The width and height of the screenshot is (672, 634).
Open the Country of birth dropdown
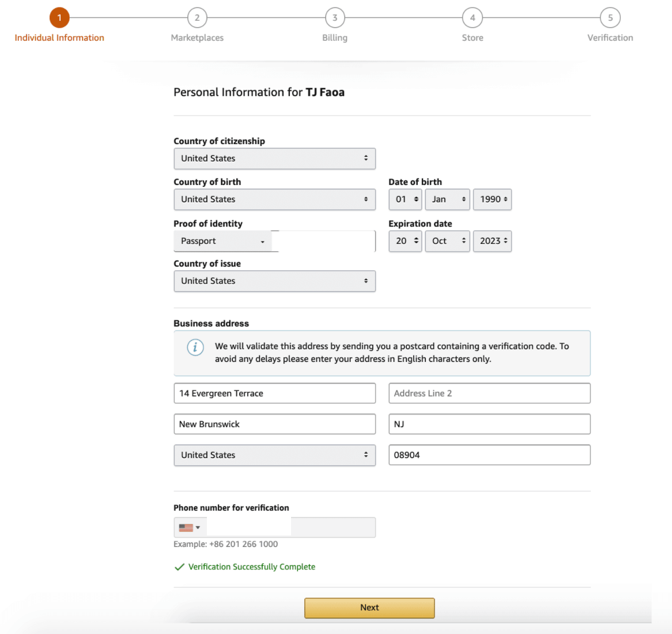tap(274, 199)
